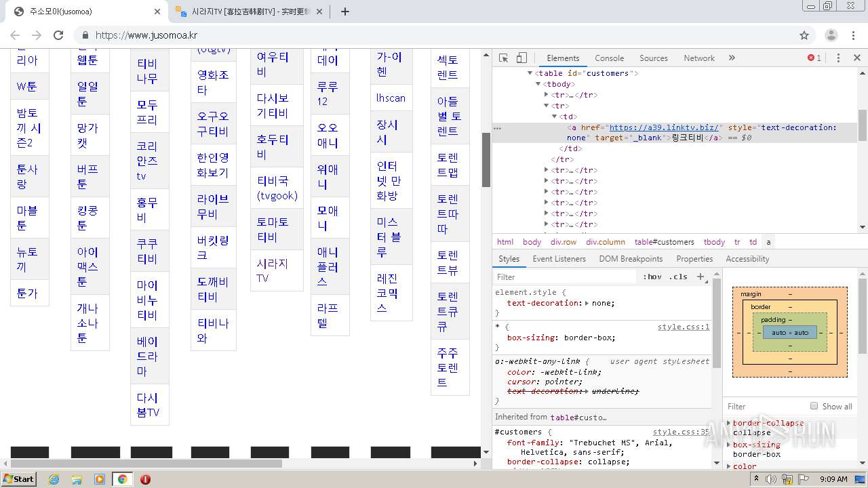
Task: Bookmark this page with star icon
Action: point(804,35)
